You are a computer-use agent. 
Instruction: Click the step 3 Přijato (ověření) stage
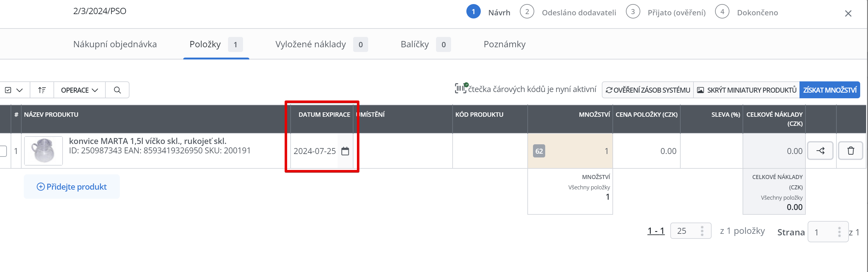point(666,12)
